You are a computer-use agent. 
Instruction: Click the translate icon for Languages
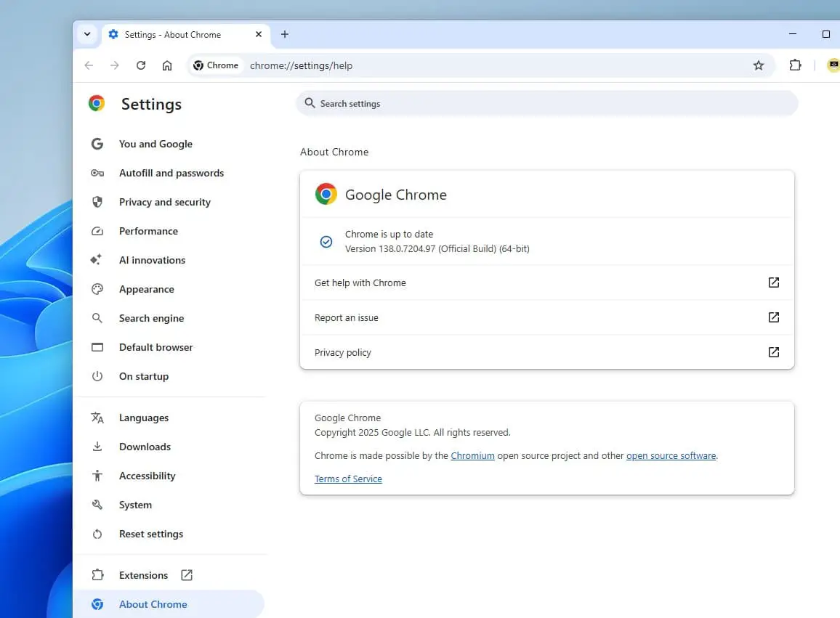(x=97, y=418)
